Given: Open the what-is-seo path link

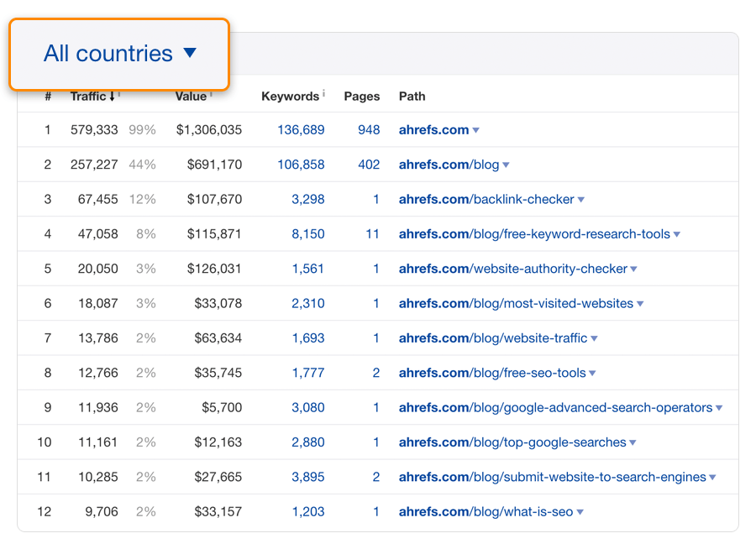Looking at the screenshot, I should [486, 511].
